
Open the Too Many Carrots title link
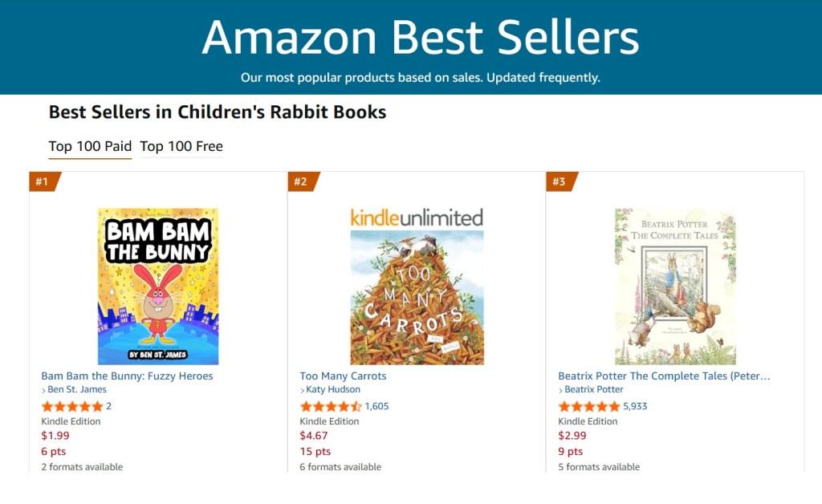click(343, 376)
